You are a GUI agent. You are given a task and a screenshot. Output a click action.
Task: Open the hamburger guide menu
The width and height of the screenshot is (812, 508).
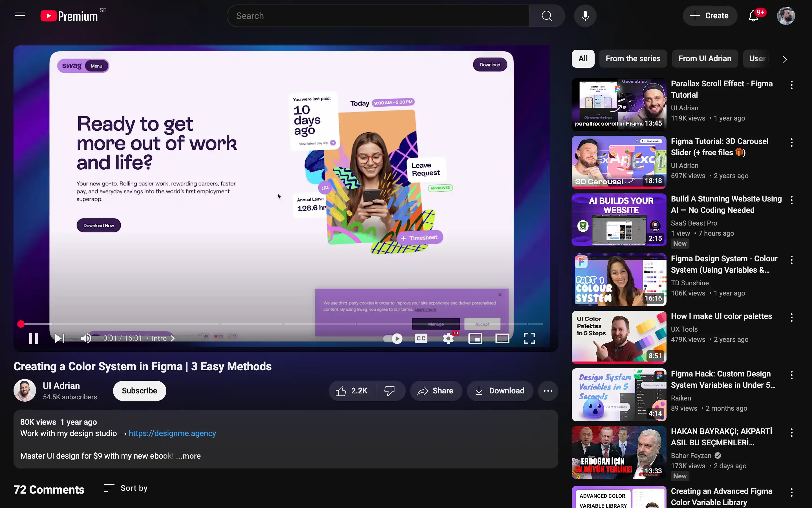[20, 16]
